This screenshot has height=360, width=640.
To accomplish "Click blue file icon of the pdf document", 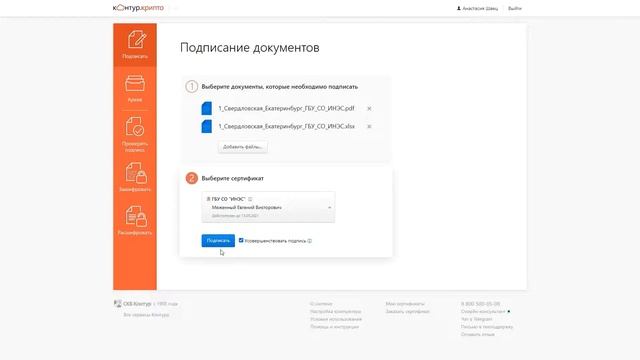I will [207, 108].
